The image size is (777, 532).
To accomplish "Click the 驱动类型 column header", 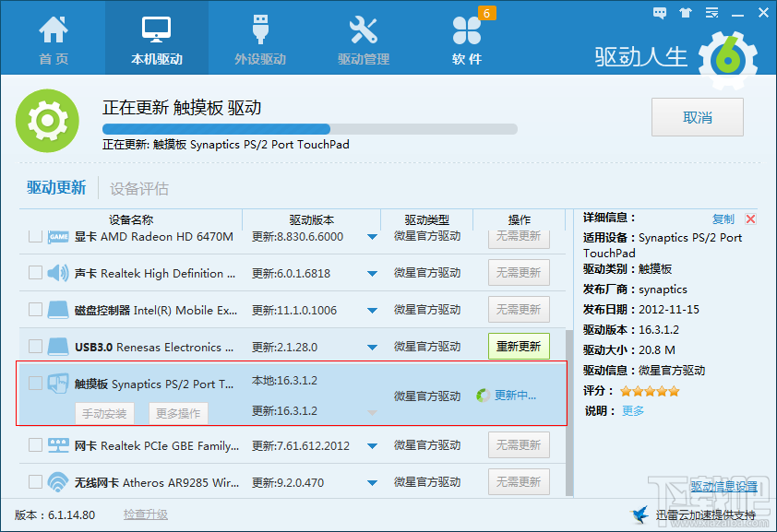I will (426, 220).
